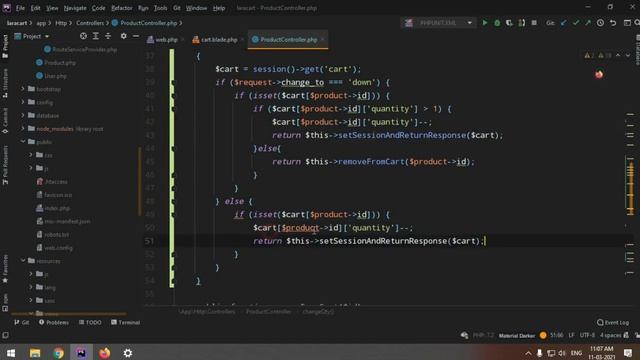This screenshot has height=360, width=640.
Task: Go to previous highlighted error arrow
Action: pyautogui.click(x=618, y=55)
